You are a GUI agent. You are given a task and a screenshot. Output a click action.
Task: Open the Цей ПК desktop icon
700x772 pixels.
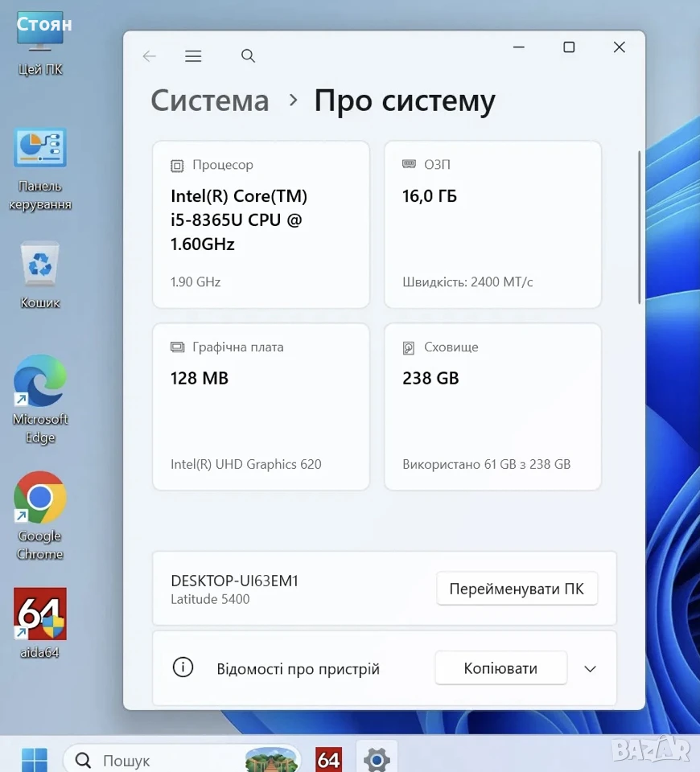[x=40, y=43]
